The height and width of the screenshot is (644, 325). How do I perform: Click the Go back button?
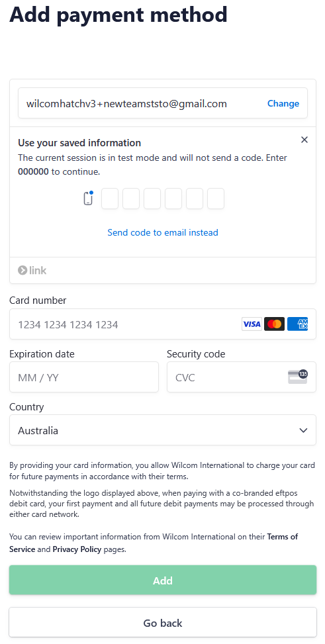point(163,622)
